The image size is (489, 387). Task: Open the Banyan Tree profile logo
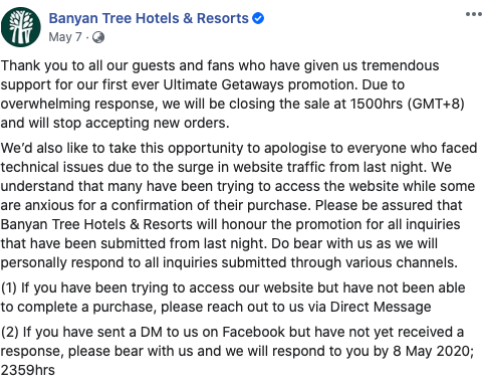pyautogui.click(x=21, y=27)
